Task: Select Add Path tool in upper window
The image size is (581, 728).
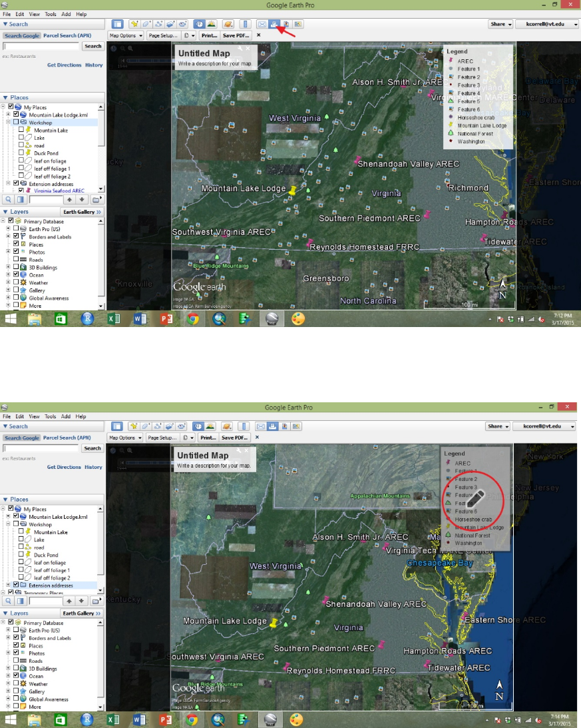Action: point(158,24)
